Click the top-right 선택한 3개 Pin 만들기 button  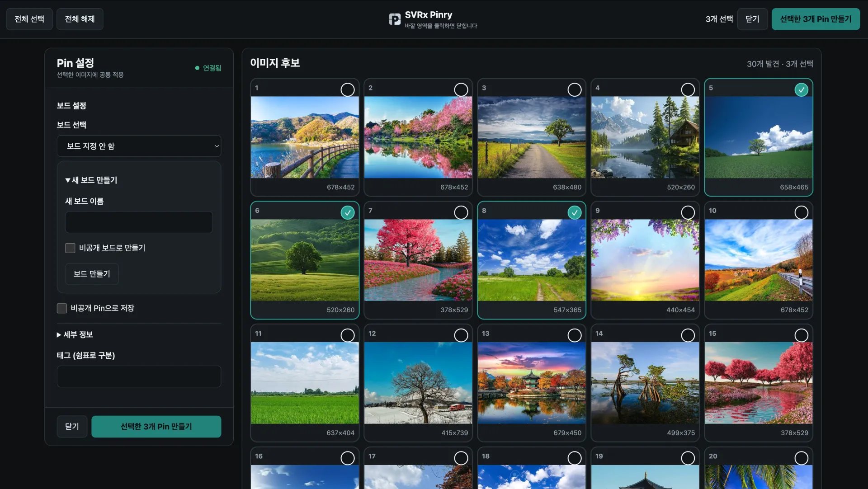(816, 19)
